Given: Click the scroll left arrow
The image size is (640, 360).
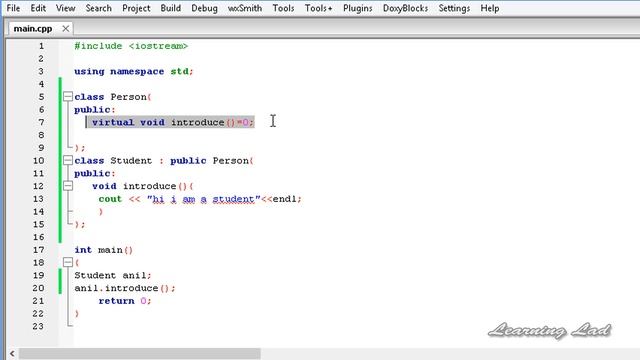Looking at the screenshot, I should pos(12,353).
